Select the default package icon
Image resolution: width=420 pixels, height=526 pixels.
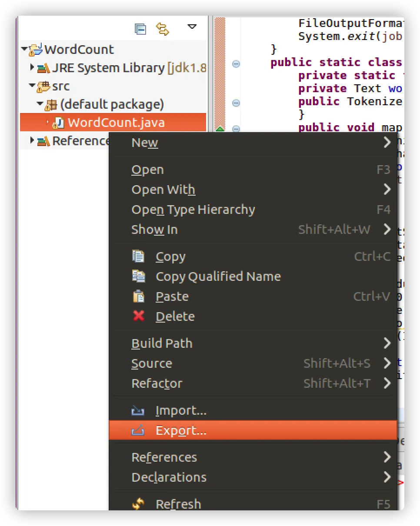pyautogui.click(x=51, y=105)
